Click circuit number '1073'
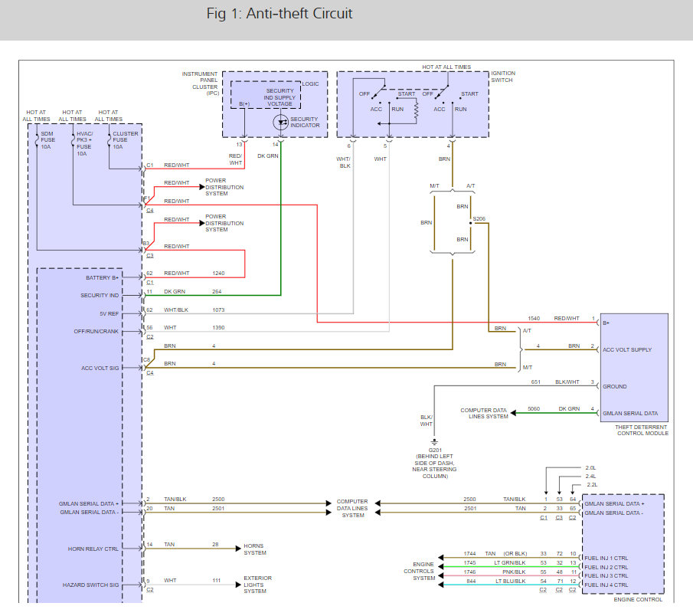The width and height of the screenshot is (693, 616). pyautogui.click(x=218, y=310)
